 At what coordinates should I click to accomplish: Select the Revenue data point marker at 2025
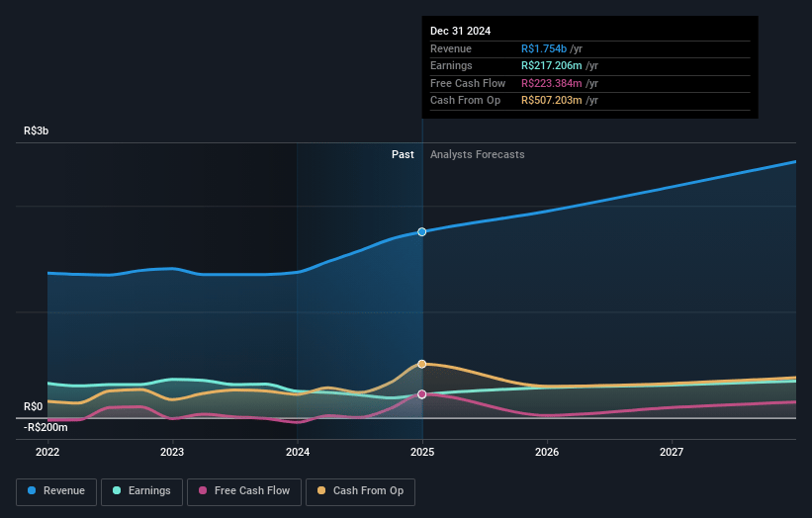tap(422, 232)
